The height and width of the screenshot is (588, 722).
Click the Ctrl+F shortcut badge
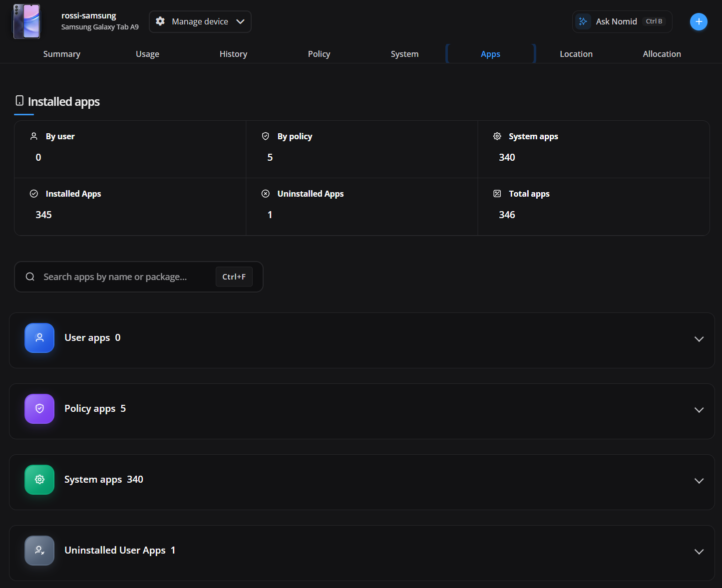click(x=234, y=277)
